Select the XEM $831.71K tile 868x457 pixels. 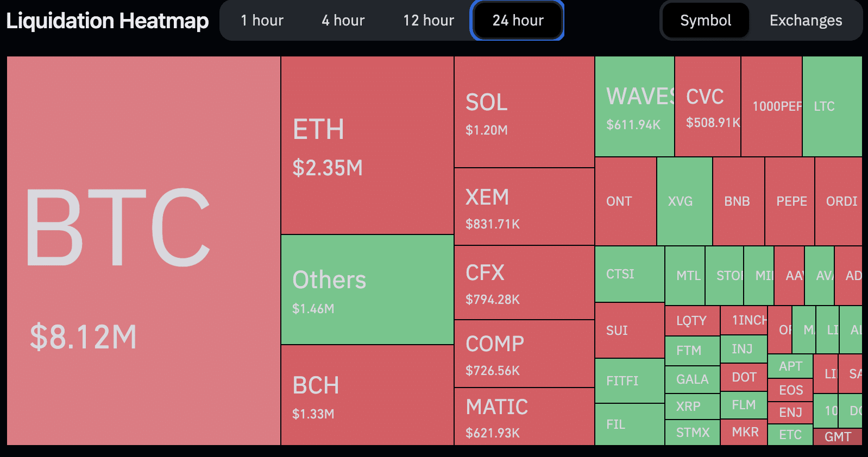[524, 207]
